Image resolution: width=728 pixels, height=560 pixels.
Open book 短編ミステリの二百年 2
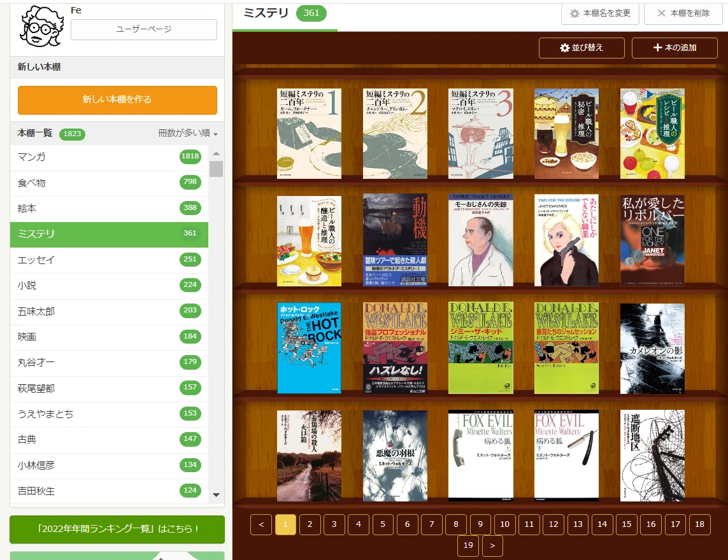coord(395,134)
